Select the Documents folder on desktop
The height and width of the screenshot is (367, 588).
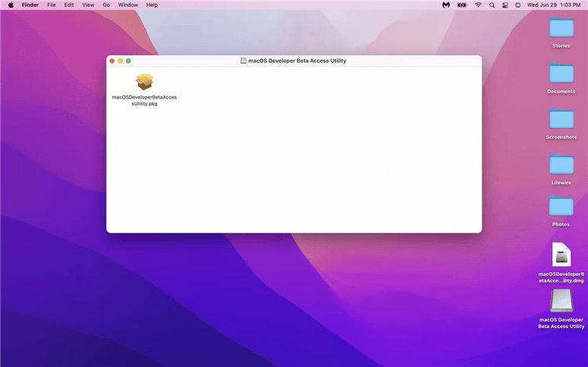pos(561,73)
